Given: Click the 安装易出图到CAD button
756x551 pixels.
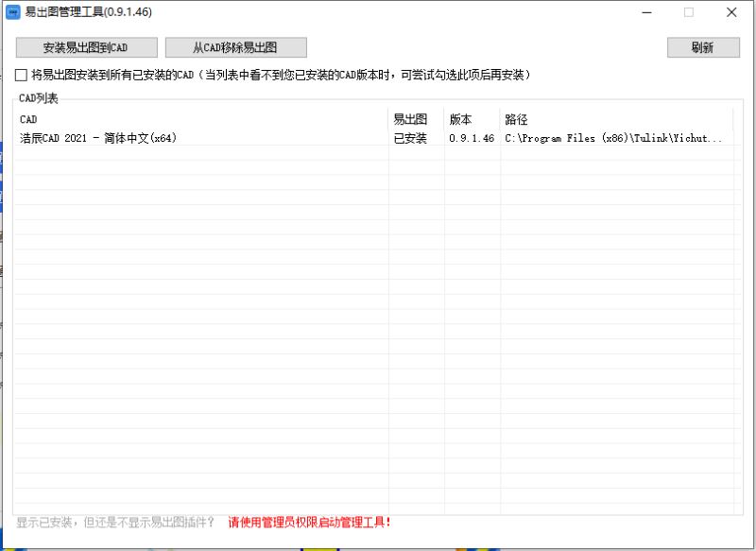Looking at the screenshot, I should pyautogui.click(x=87, y=47).
